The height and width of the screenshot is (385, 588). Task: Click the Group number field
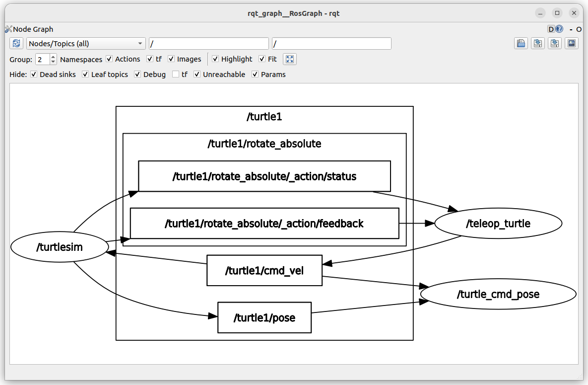point(43,59)
